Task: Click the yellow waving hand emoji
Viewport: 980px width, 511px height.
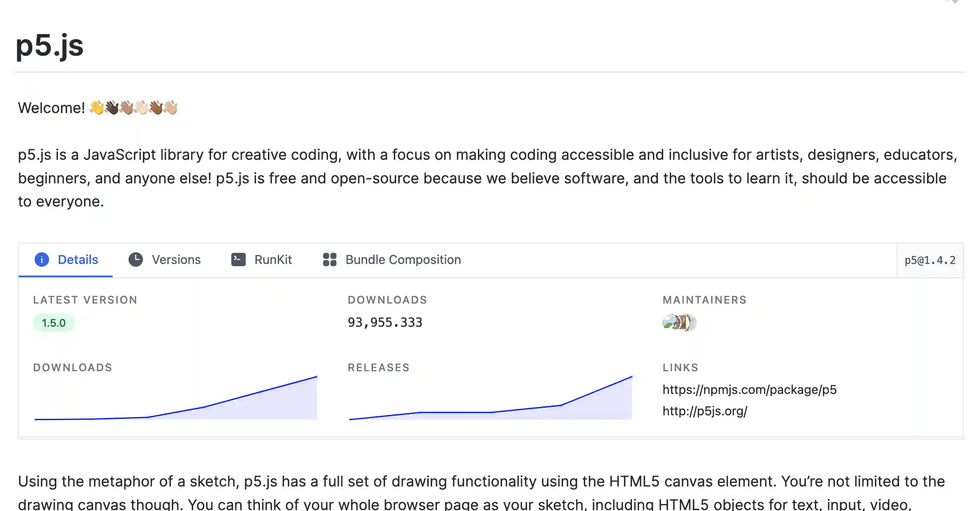Action: pyautogui.click(x=97, y=108)
